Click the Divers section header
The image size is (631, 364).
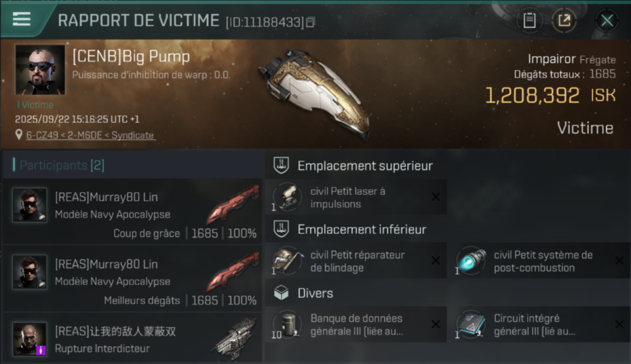pos(303,293)
